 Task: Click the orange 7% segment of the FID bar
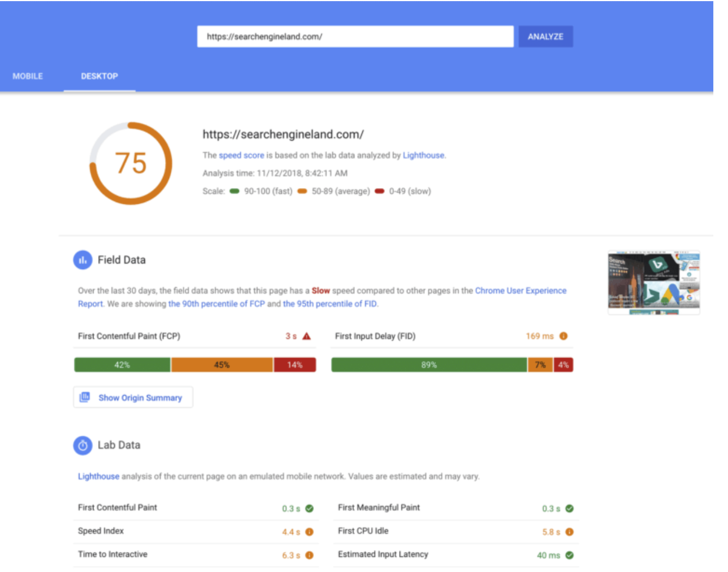(x=540, y=365)
